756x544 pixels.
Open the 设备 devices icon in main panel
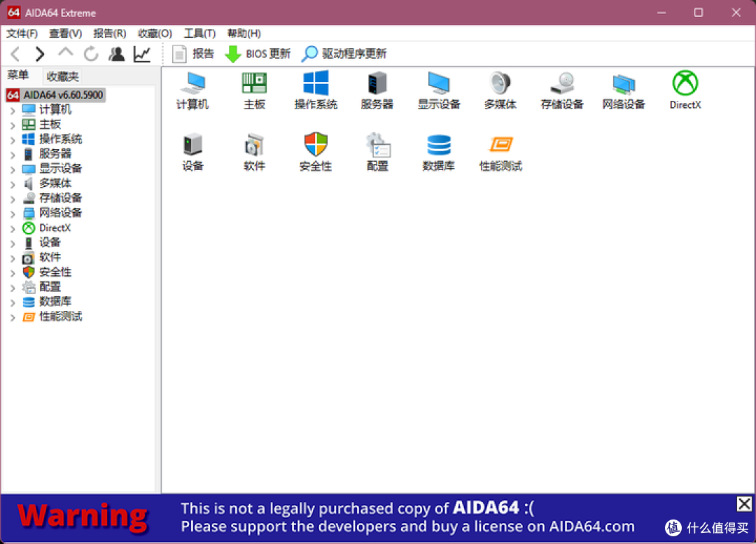coord(192,152)
